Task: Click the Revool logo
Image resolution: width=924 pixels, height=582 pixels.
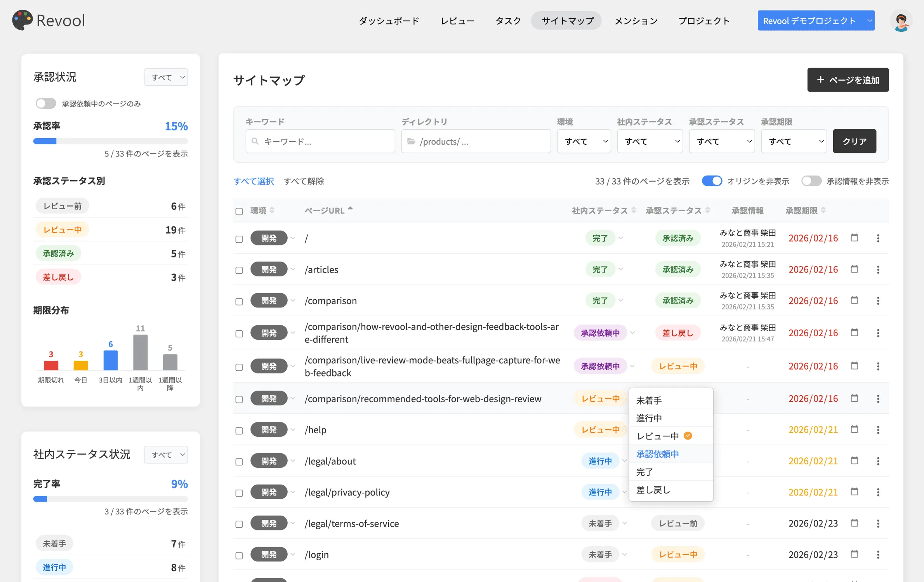Action: coord(49,20)
